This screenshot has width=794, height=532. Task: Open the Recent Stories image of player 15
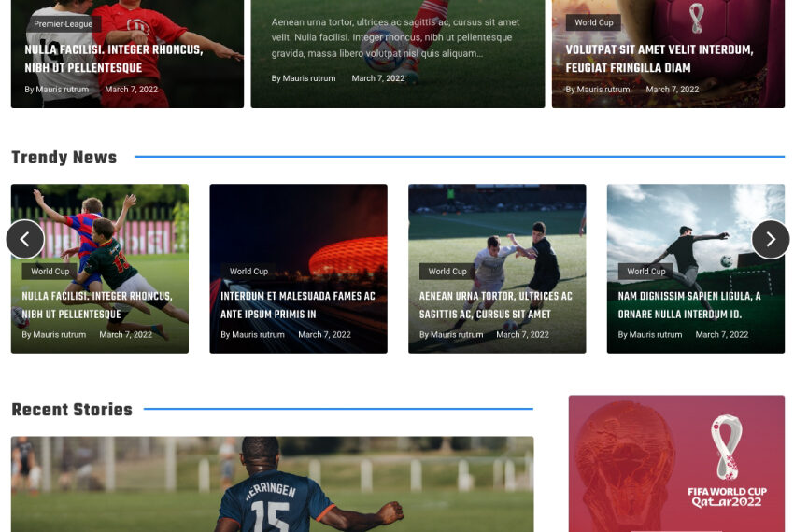[272, 484]
